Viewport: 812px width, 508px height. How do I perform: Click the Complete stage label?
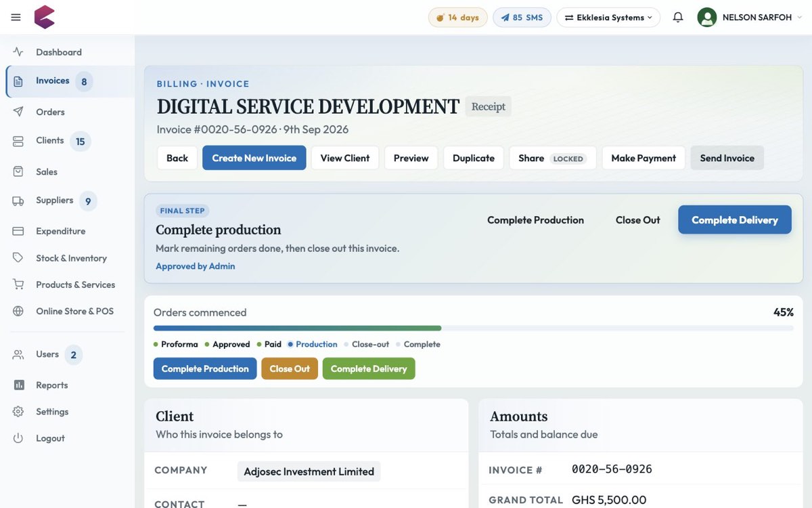[x=422, y=344]
